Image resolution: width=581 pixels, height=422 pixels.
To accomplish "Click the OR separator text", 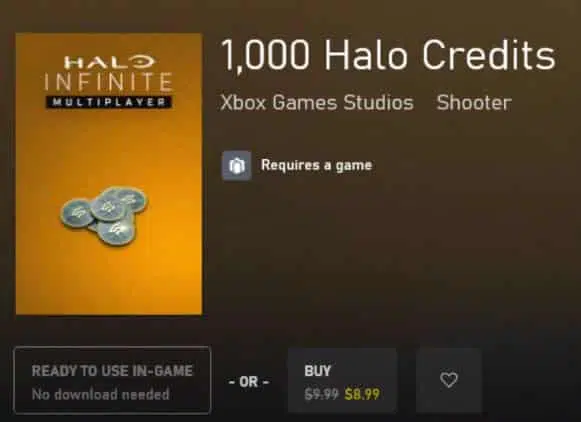I will tap(249, 381).
